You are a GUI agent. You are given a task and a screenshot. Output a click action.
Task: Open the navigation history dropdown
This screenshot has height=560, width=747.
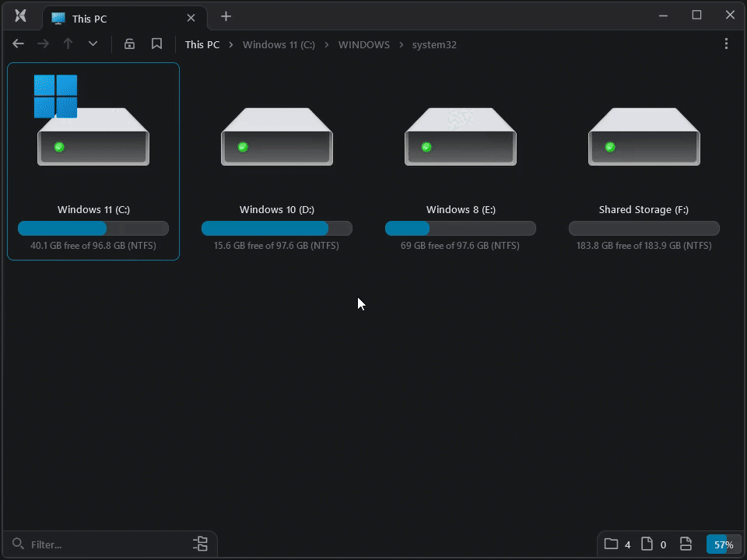click(x=93, y=44)
